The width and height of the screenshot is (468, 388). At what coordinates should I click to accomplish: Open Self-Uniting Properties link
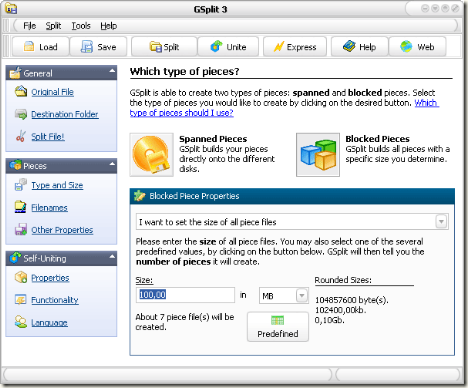(x=50, y=278)
